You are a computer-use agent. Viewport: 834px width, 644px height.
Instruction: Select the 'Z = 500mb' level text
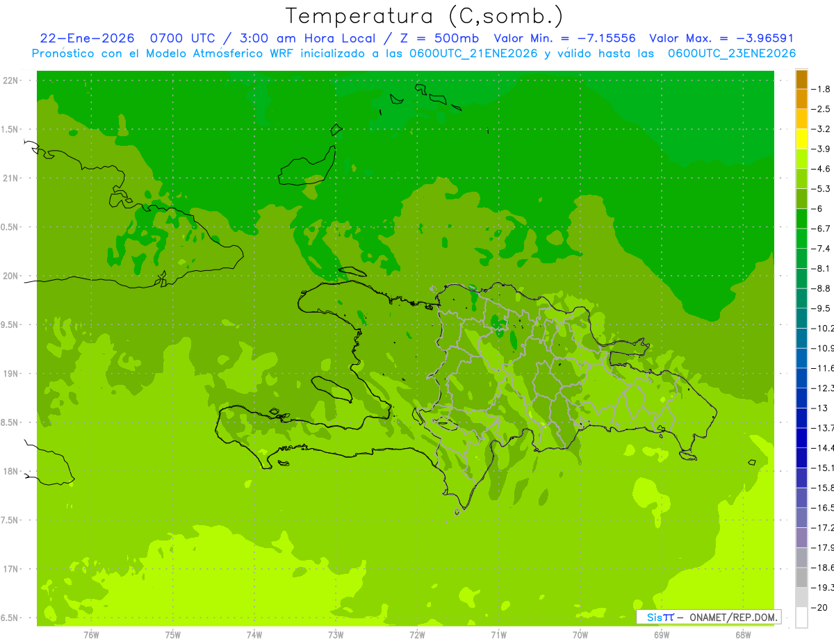439,38
